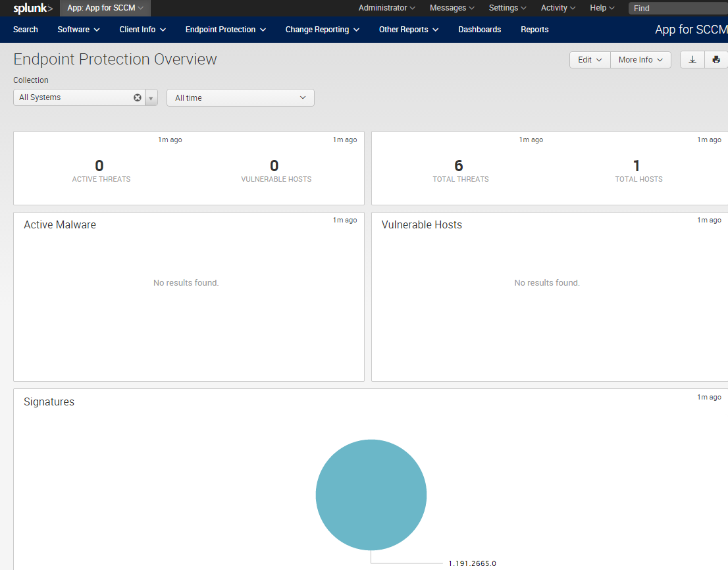Open the More Info dropdown
The width and height of the screenshot is (728, 570).
pyautogui.click(x=640, y=60)
